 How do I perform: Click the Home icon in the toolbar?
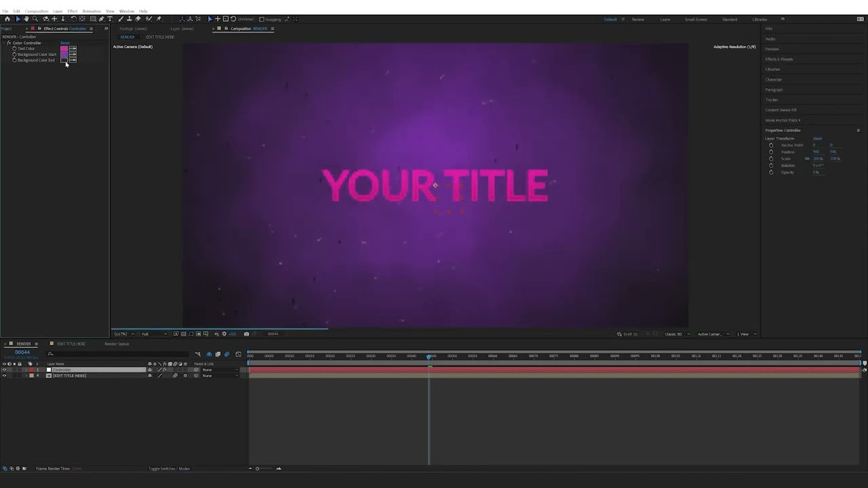(x=7, y=19)
